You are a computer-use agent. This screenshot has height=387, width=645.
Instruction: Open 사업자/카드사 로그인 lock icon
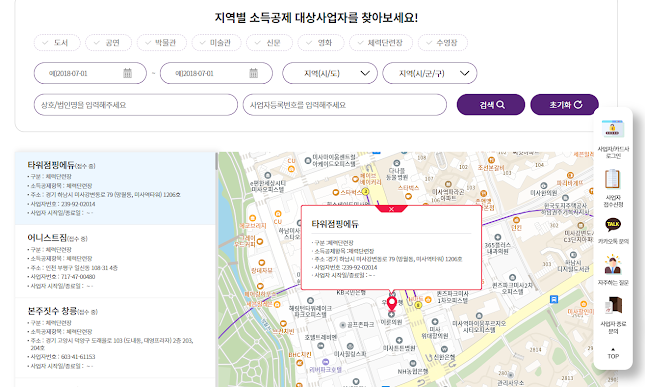[613, 129]
